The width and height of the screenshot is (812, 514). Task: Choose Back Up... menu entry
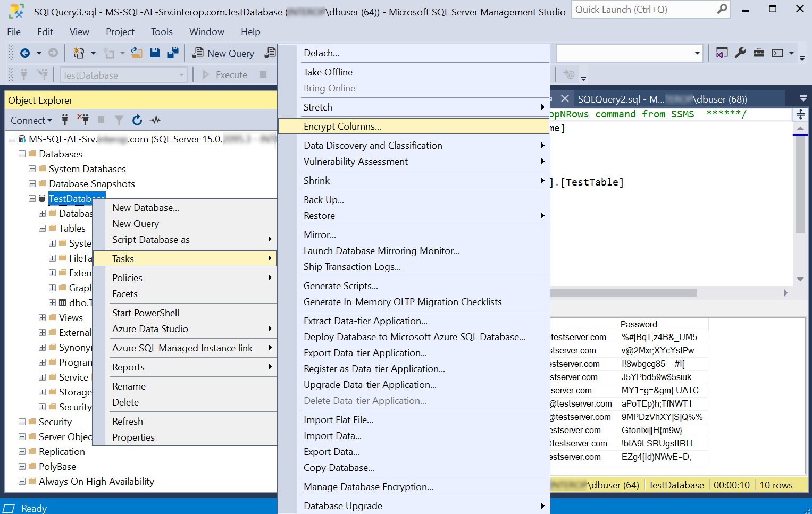click(414, 200)
